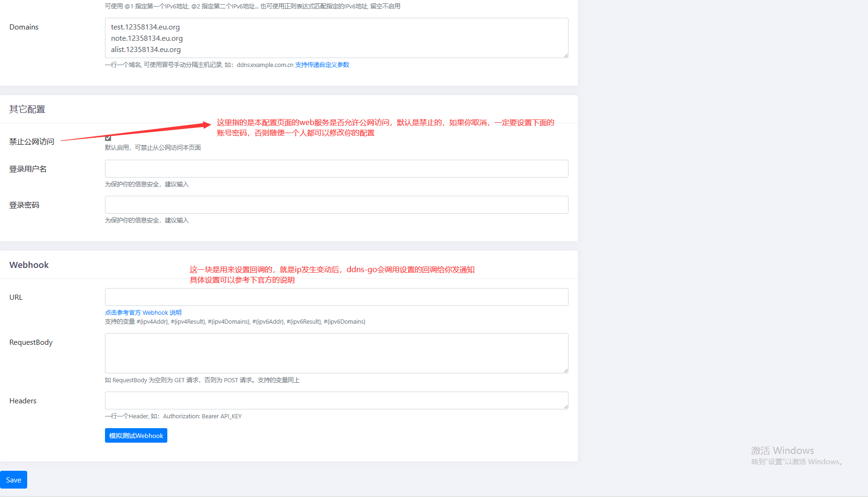Focus the 登录密码 input field

(336, 205)
